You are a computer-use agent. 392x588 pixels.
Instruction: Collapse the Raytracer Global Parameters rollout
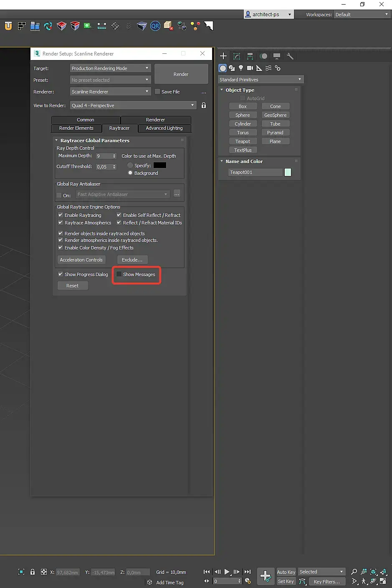(56, 141)
